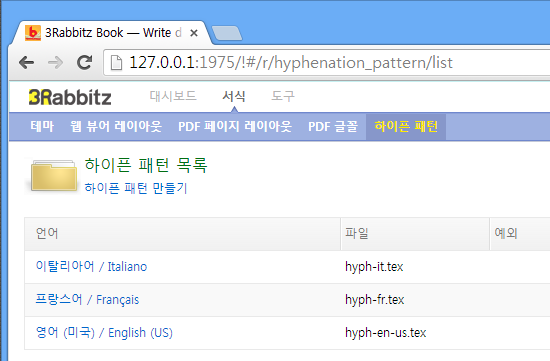Click the page icon in address bar
The width and height of the screenshot is (550, 361).
116,63
